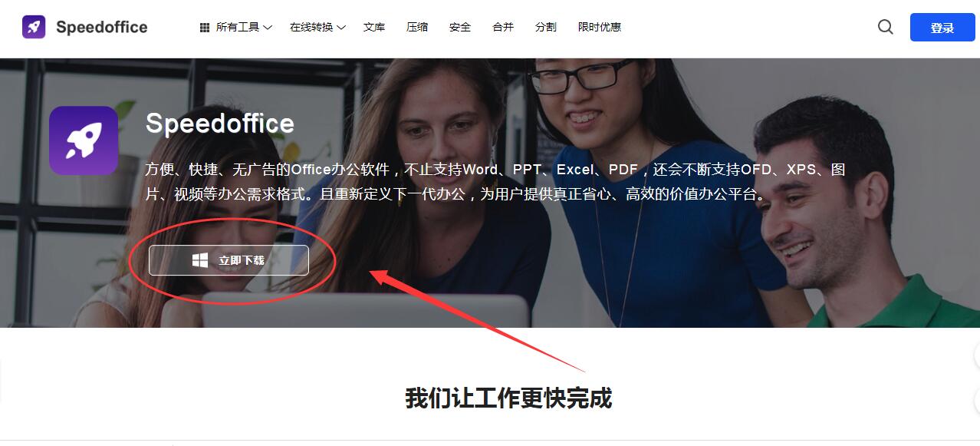Click the blue 登录 button

(942, 27)
